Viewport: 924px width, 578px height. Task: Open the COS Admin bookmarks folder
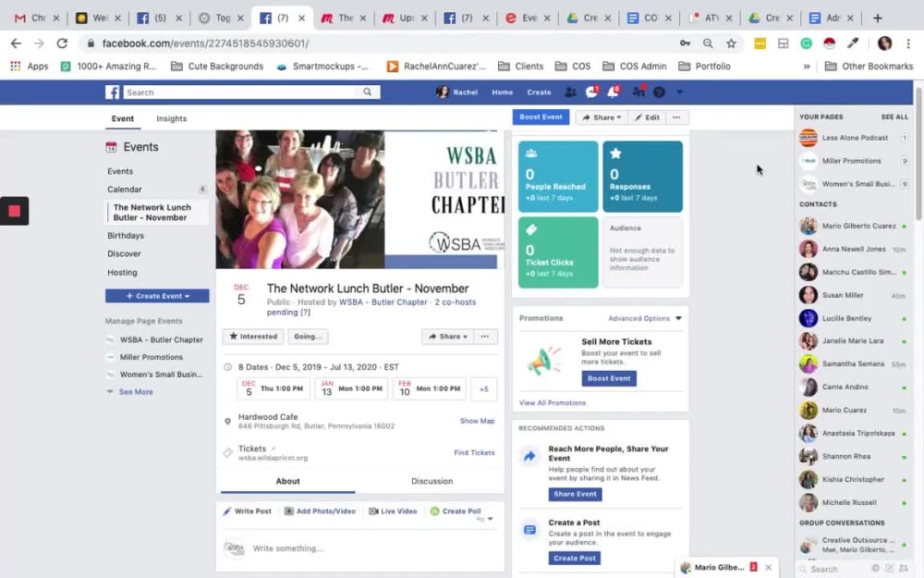[635, 66]
